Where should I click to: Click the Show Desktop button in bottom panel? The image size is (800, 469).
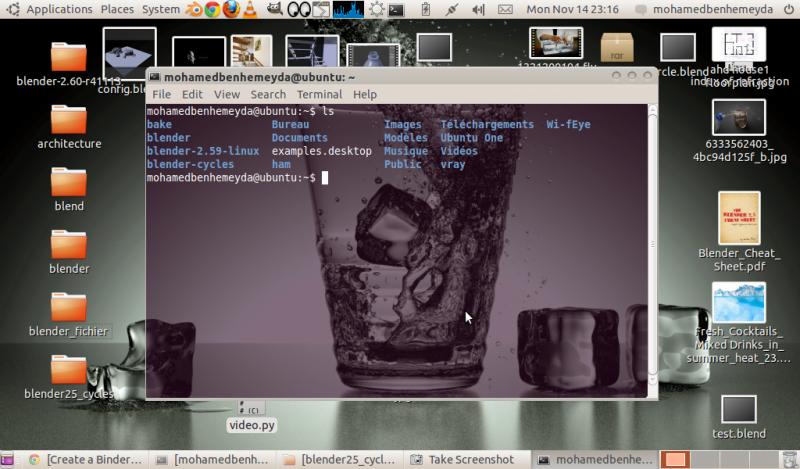(7, 459)
